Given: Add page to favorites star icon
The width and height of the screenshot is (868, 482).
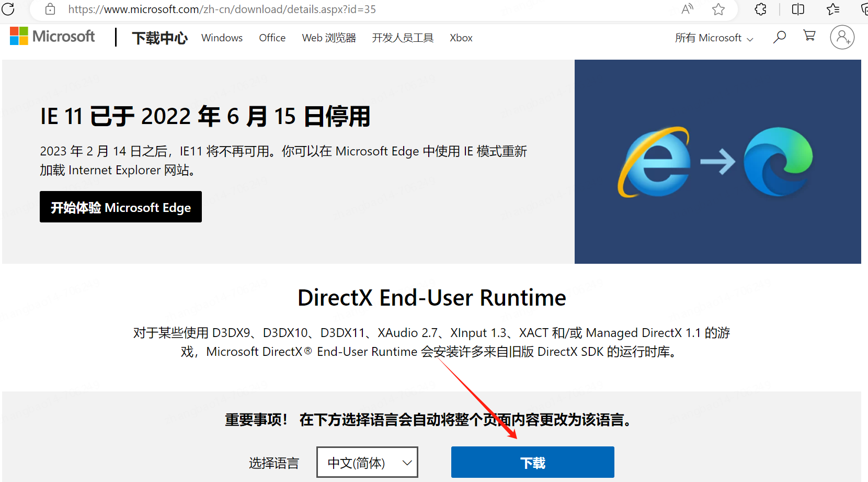Looking at the screenshot, I should coord(718,9).
